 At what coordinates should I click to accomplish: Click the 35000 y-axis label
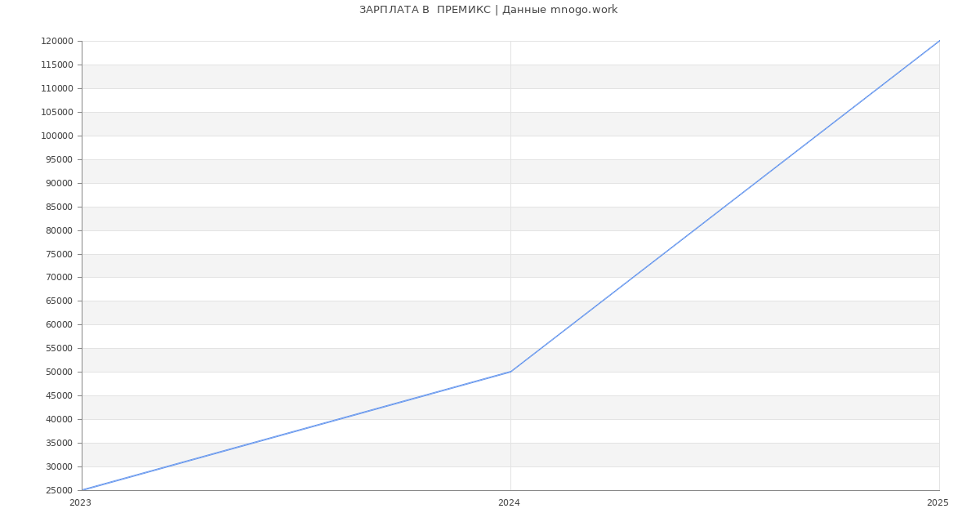tap(60, 443)
